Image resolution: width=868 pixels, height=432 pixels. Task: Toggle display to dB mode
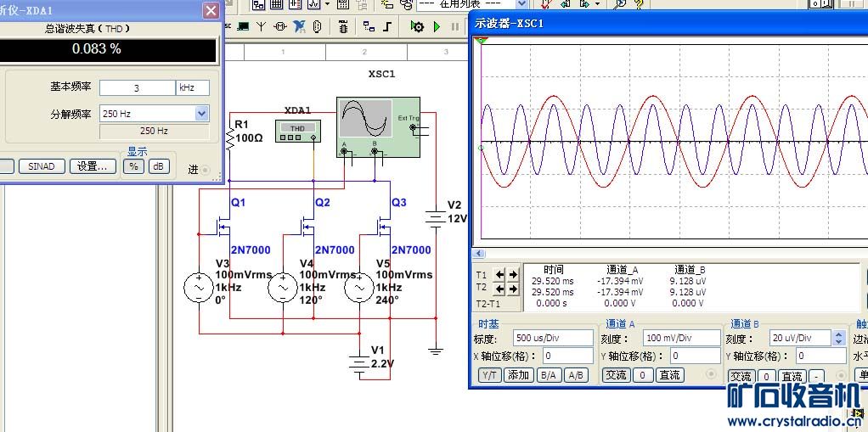(157, 166)
